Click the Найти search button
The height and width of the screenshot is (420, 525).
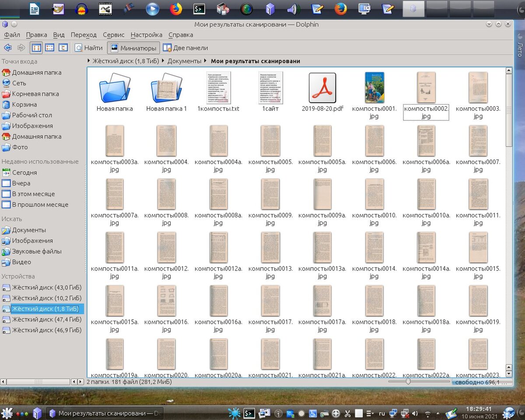[89, 48]
